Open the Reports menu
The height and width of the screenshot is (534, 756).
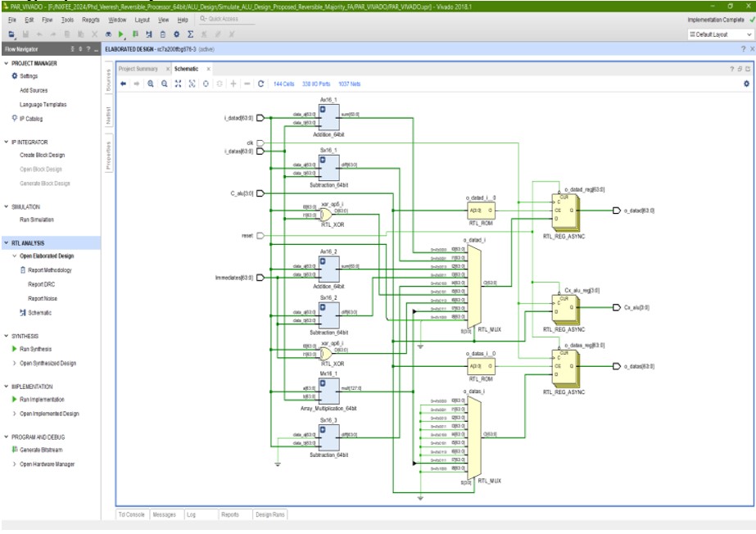pyautogui.click(x=91, y=19)
